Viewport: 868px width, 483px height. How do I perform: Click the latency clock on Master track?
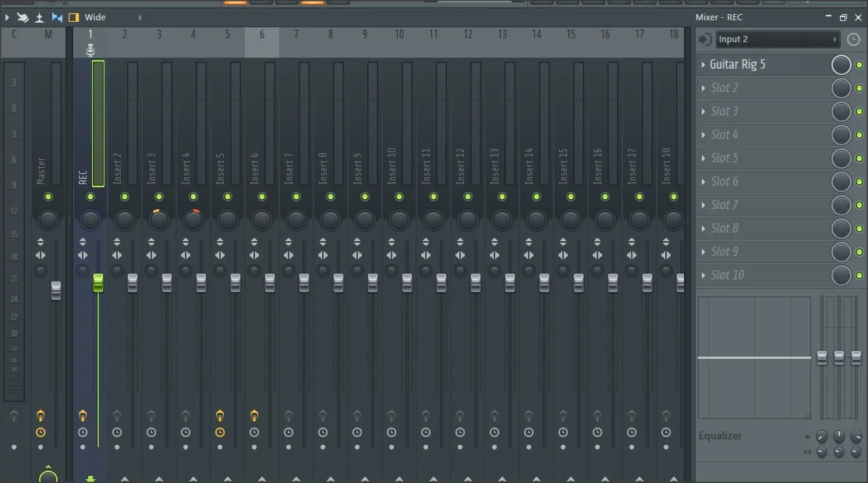41,432
